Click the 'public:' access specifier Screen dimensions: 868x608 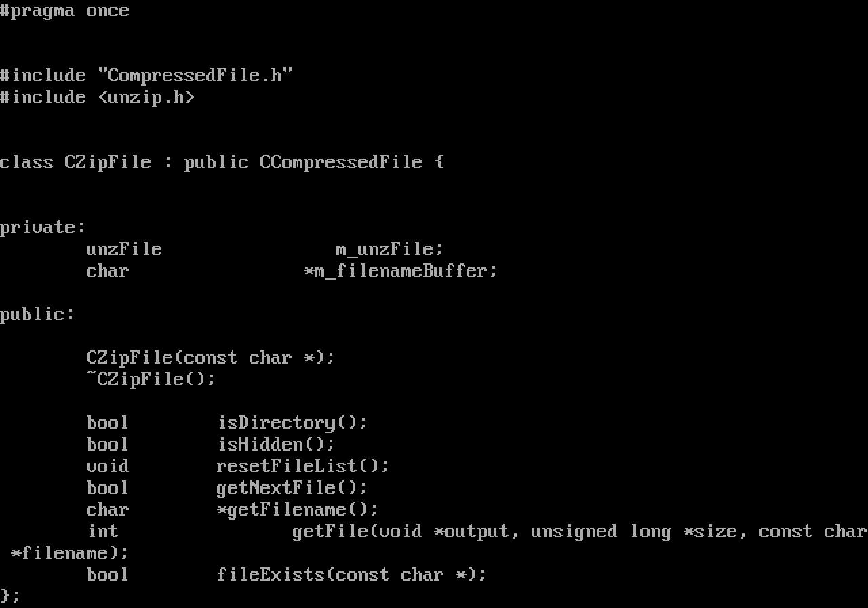pyautogui.click(x=37, y=315)
